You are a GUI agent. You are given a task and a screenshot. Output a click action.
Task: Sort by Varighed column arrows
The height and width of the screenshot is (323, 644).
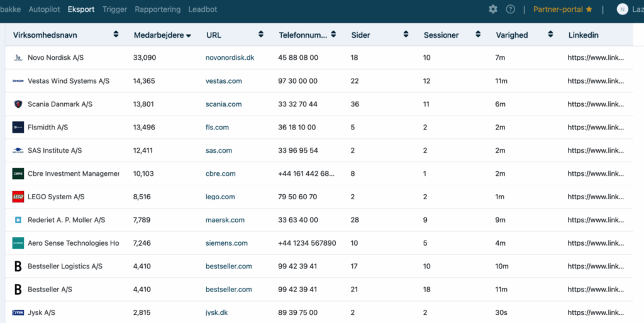[550, 35]
